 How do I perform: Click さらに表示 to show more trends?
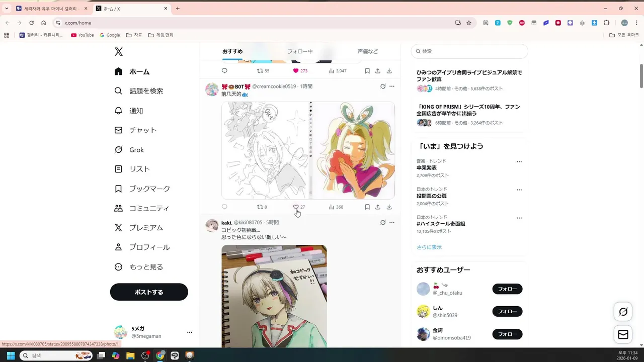click(429, 247)
